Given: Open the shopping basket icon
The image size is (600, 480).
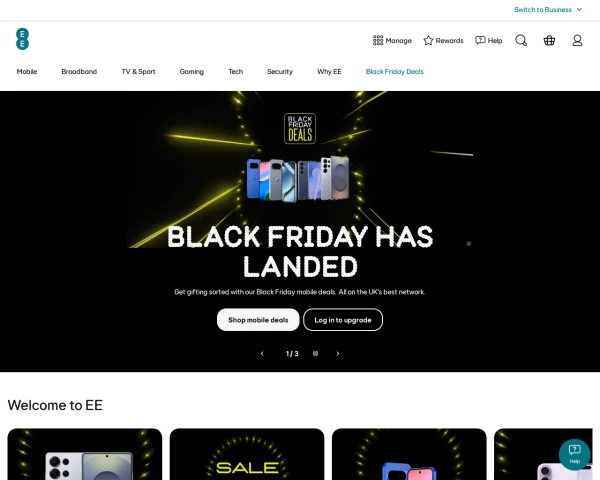Looking at the screenshot, I should tap(549, 41).
